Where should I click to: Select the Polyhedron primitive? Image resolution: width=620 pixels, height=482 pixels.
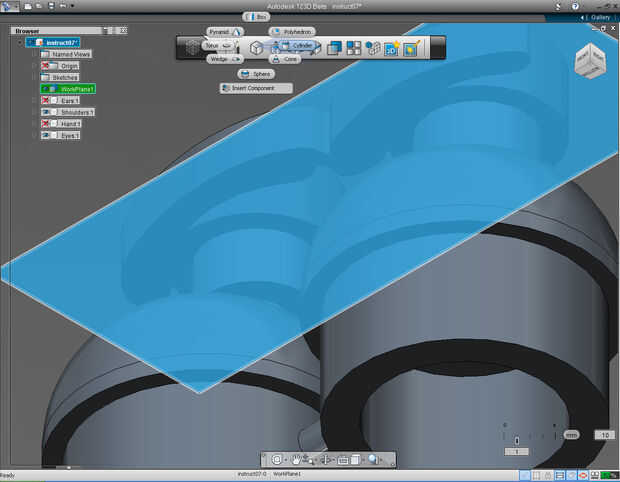[292, 32]
